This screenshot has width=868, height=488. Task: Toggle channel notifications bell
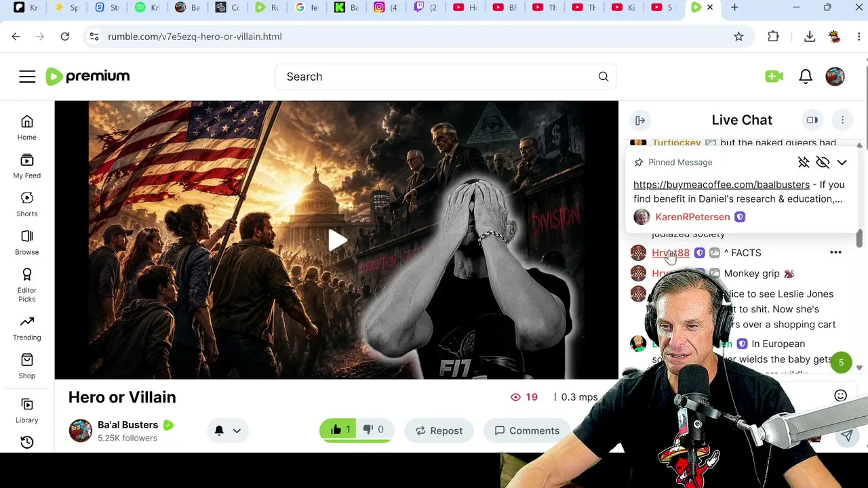click(219, 430)
